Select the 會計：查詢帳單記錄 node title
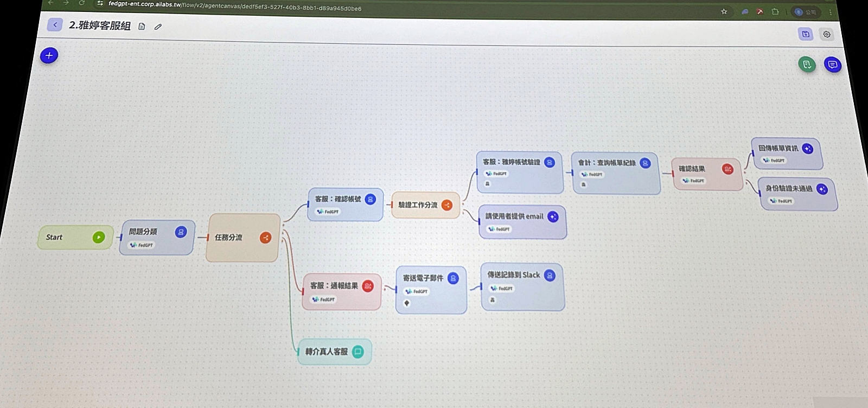The image size is (868, 408). (x=607, y=163)
